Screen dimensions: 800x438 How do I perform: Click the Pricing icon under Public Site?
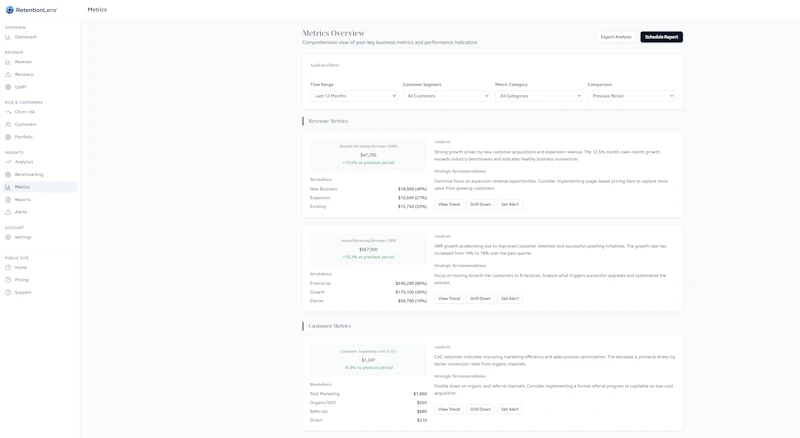tap(8, 280)
